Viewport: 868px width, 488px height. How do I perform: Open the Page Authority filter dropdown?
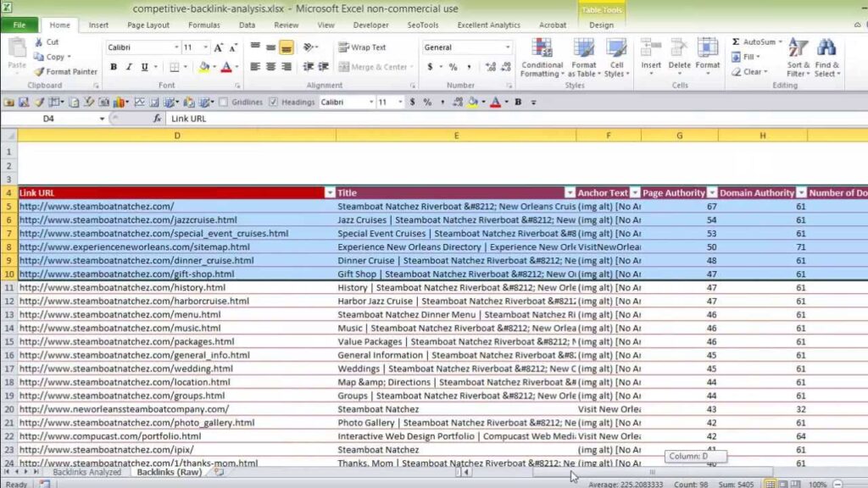coord(712,192)
